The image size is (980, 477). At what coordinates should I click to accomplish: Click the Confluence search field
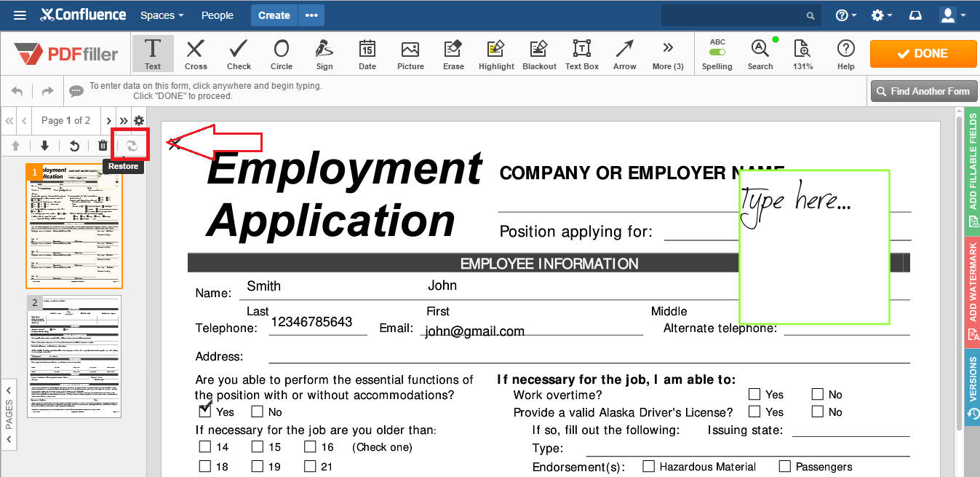[x=741, y=15]
